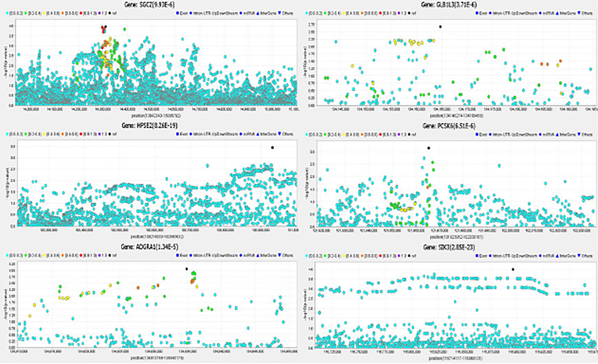This screenshot has height=364, width=598.
Task: Click the InterGene triangle legend icon in SGCZ plot
Action: click(258, 13)
